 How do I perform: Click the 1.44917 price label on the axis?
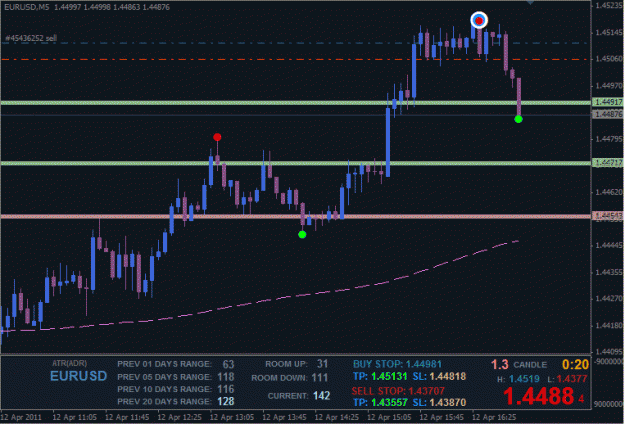tap(608, 102)
